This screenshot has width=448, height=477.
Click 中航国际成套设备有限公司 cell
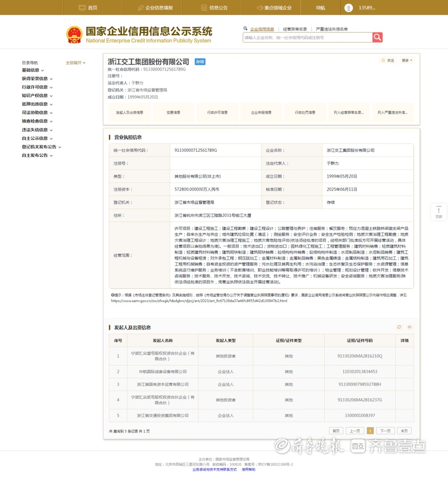(x=163, y=372)
